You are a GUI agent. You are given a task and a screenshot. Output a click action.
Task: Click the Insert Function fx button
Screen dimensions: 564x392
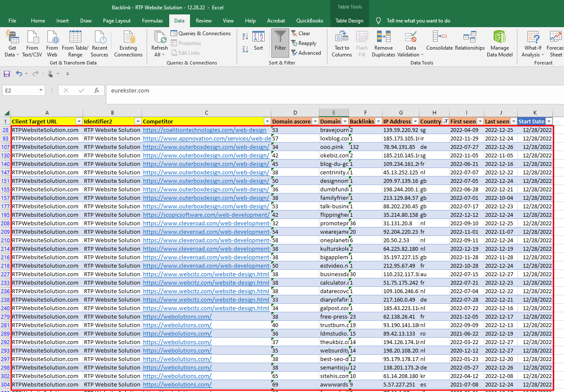(97, 90)
